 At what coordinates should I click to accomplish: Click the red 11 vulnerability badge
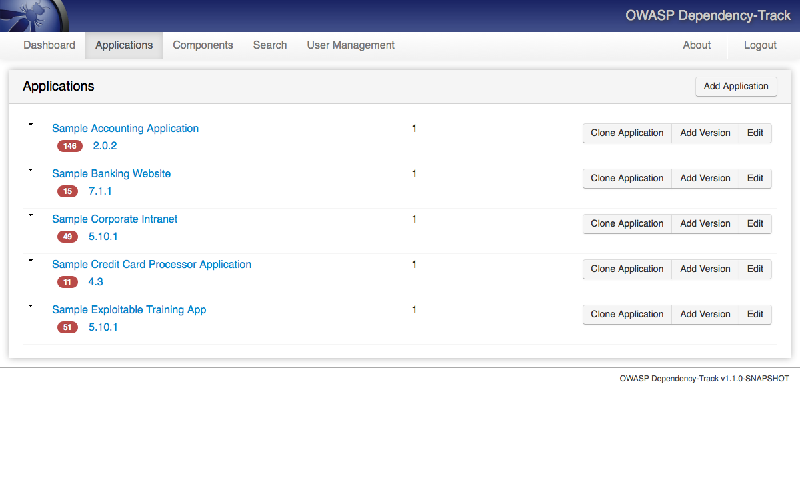tap(67, 282)
